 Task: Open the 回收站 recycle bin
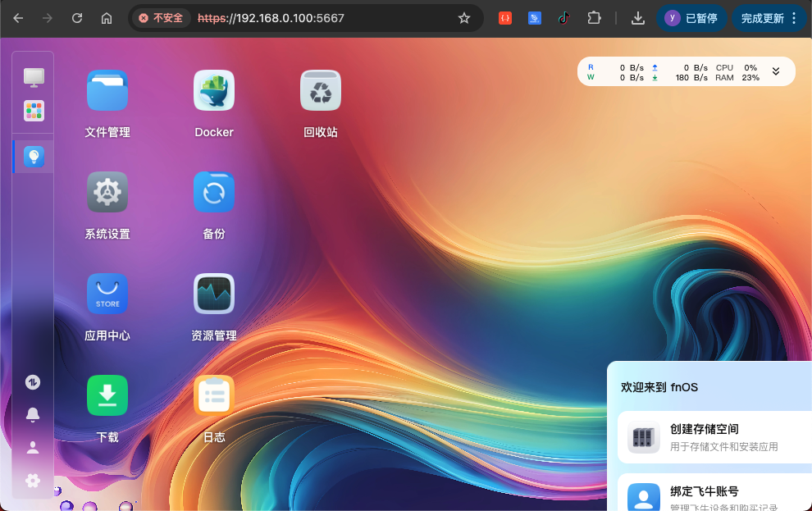pos(321,90)
